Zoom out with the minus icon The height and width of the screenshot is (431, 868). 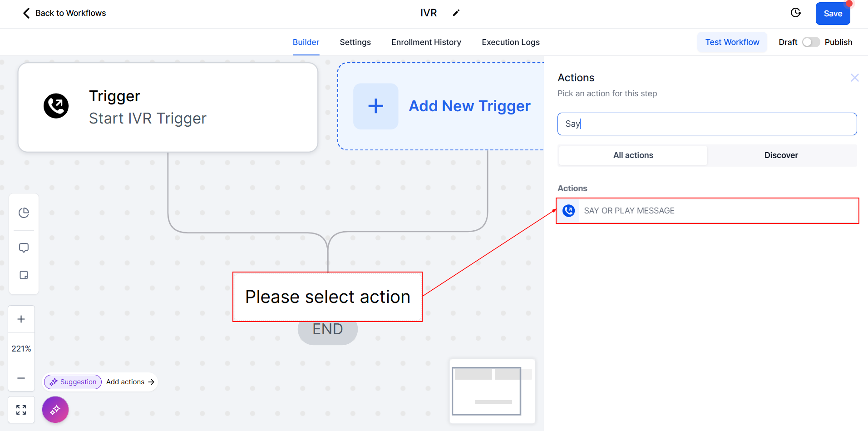tap(21, 378)
